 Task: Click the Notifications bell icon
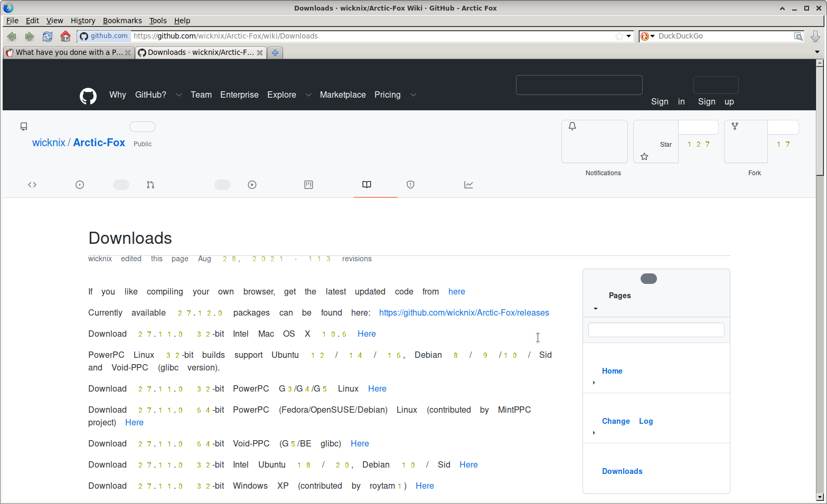[x=572, y=126]
